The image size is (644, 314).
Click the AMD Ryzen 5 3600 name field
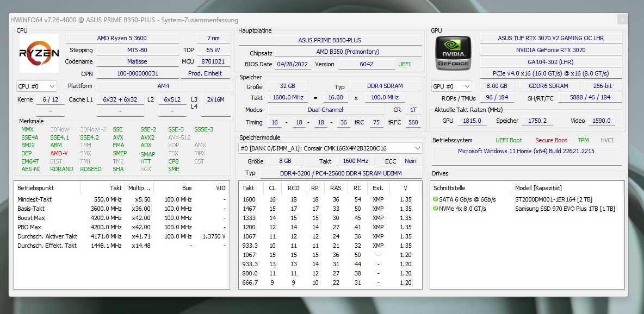[x=122, y=38]
